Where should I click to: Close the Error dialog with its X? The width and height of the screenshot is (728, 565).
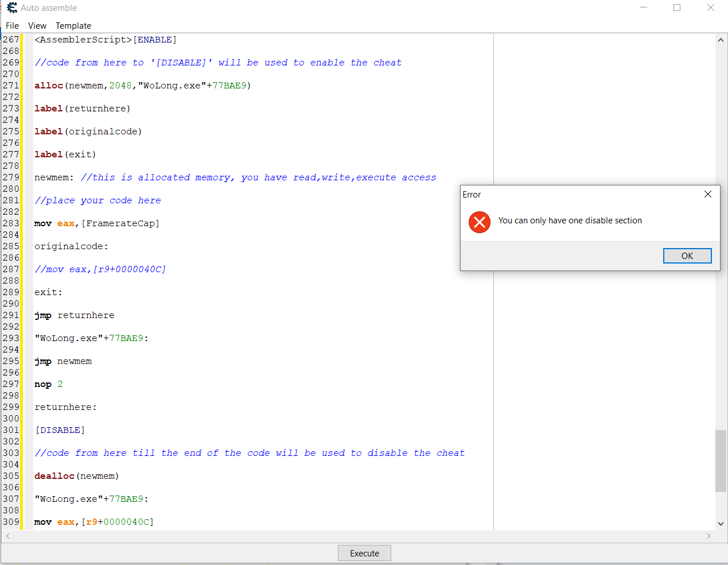click(x=708, y=194)
